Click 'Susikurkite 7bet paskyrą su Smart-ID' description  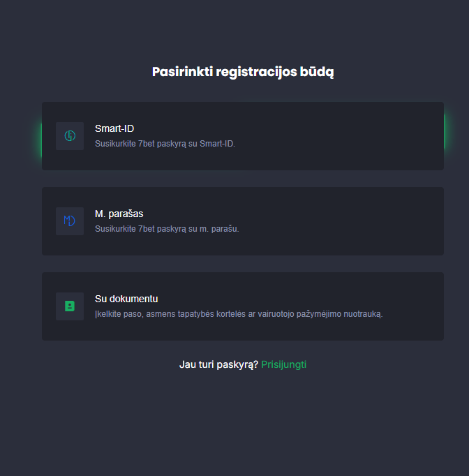[x=165, y=144]
